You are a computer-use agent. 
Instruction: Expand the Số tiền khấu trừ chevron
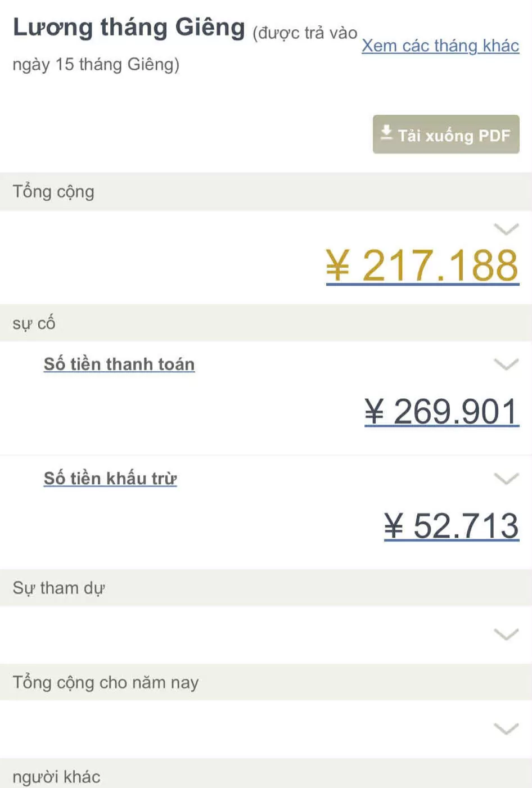(506, 478)
